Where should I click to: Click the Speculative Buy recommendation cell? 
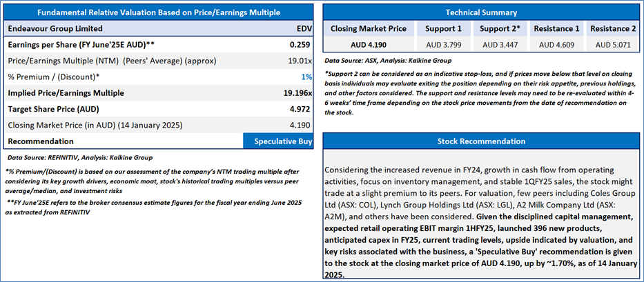click(278, 141)
